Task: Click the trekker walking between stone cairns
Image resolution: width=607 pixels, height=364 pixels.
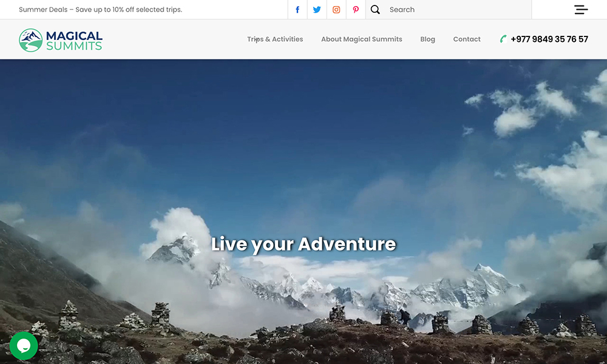Action: coord(404,317)
